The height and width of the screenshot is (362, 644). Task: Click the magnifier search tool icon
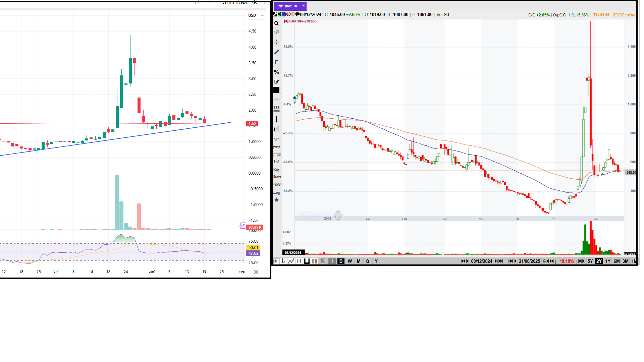click(x=276, y=23)
